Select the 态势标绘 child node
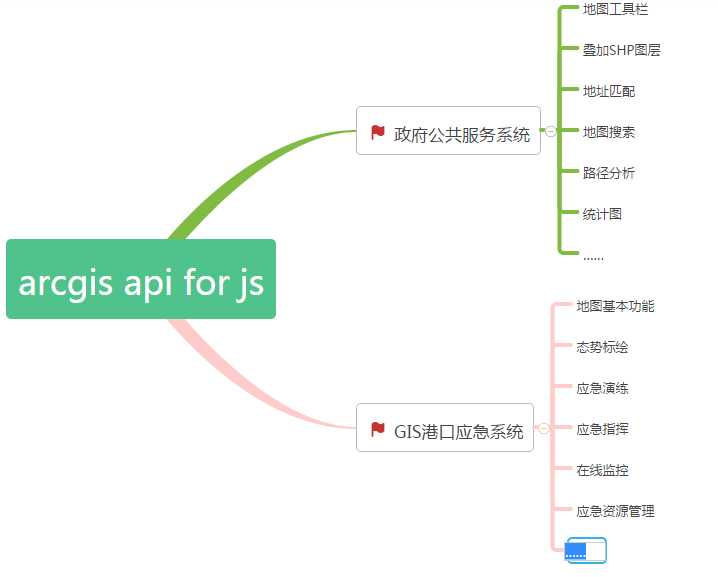The width and height of the screenshot is (718, 577). point(602,347)
